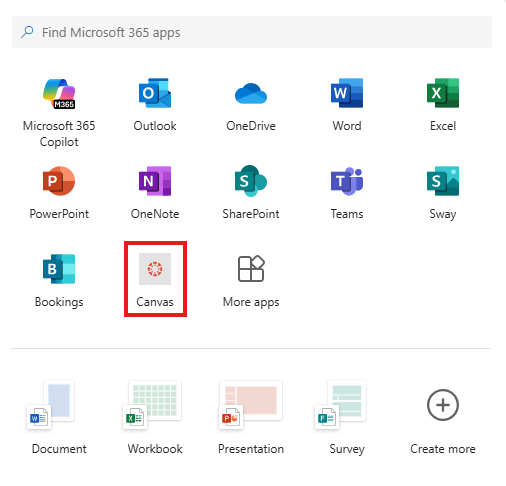Click the Create more plus button
This screenshot has width=506, height=486.
click(443, 405)
